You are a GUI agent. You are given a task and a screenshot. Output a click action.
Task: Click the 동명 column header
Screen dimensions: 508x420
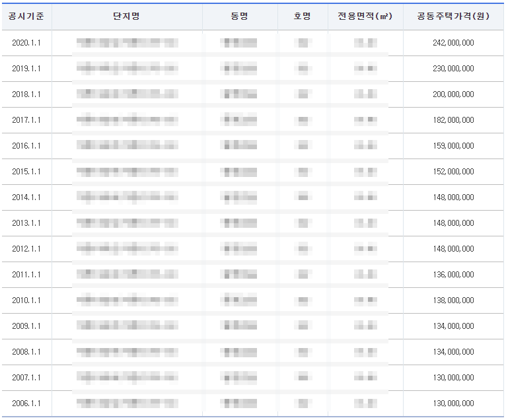[239, 17]
